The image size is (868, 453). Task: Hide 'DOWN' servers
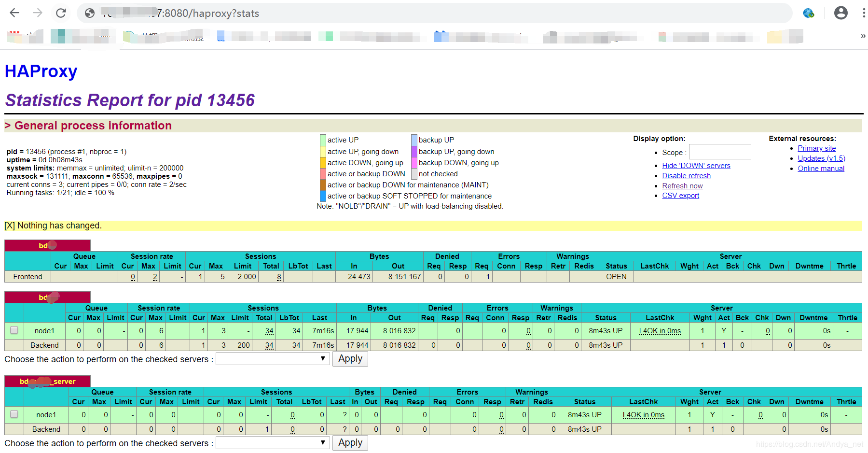696,166
